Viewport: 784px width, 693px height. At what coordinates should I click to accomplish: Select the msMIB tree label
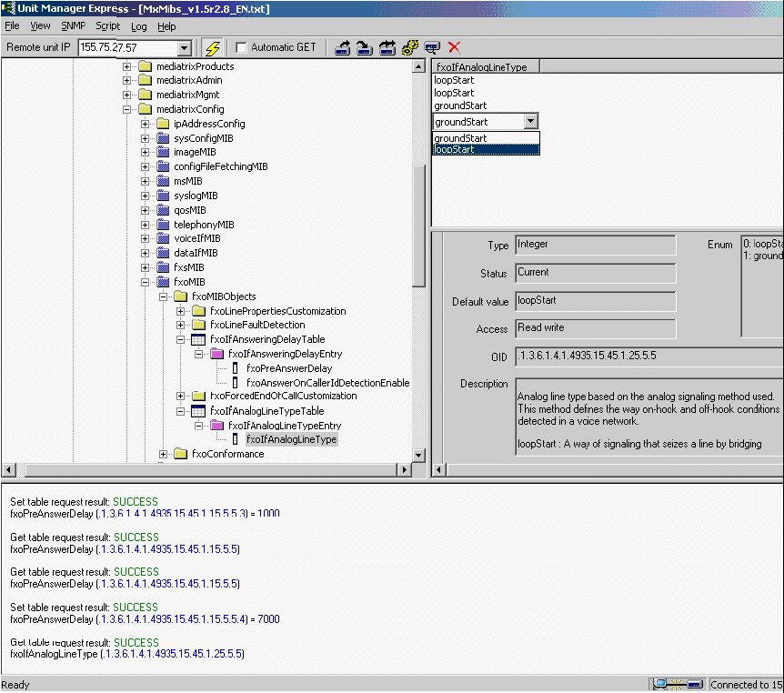tap(188, 181)
